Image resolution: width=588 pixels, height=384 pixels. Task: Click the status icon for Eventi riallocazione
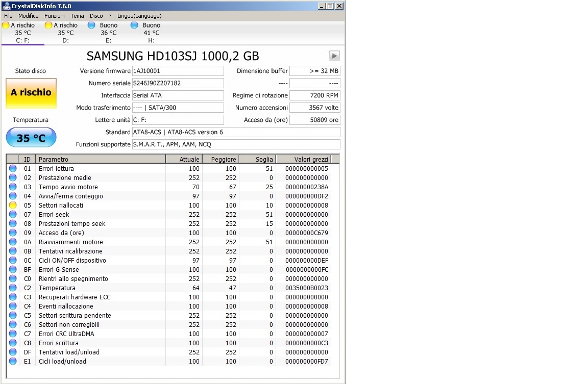13,306
